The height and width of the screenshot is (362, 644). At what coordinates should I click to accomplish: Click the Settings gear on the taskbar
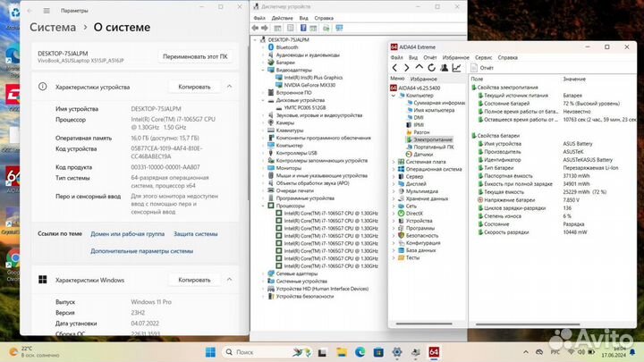397,352
